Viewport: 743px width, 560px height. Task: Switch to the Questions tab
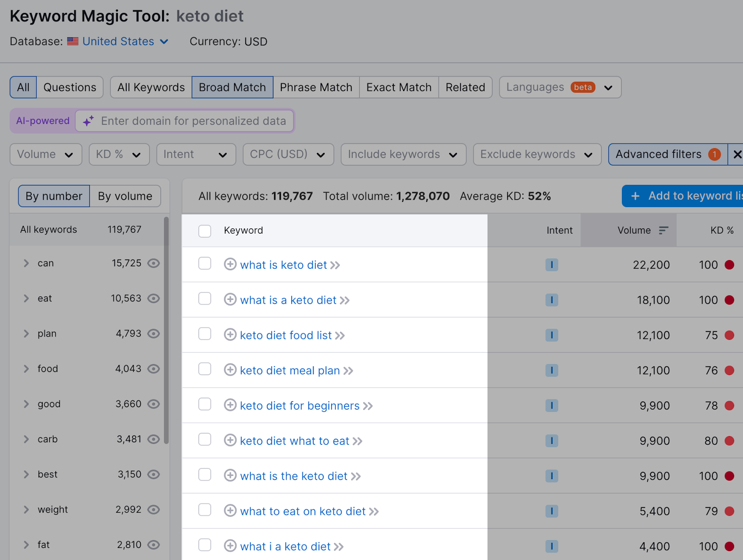point(70,87)
